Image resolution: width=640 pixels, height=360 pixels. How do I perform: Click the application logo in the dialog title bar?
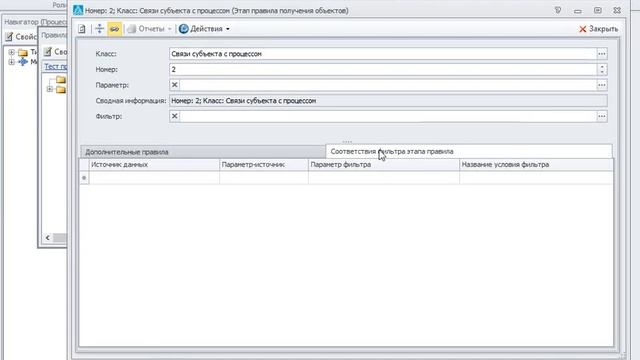[x=78, y=10]
